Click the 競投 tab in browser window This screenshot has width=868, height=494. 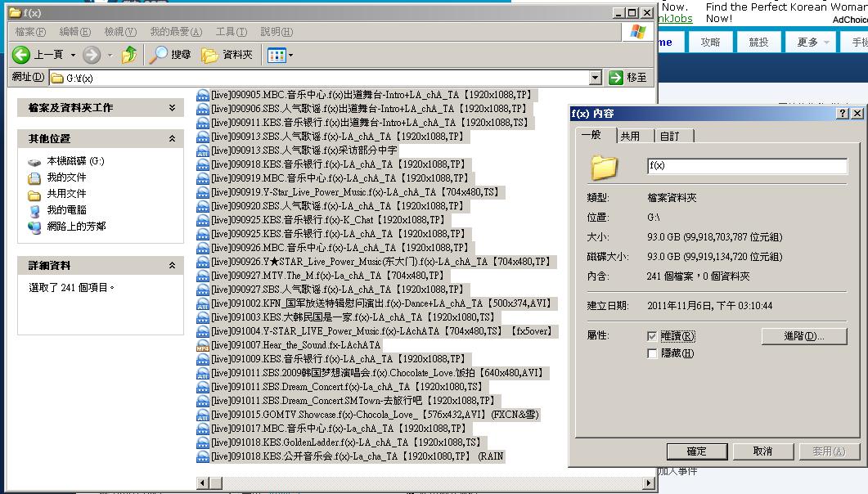click(759, 42)
